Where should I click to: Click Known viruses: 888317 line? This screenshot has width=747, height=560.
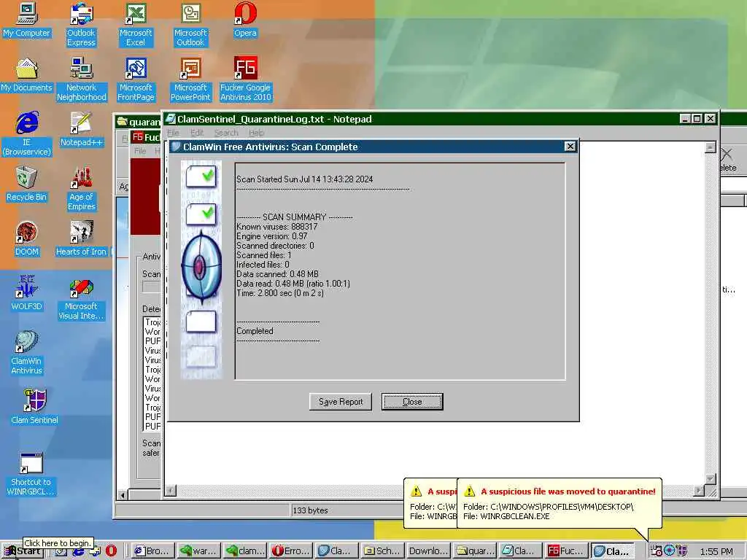pos(276,227)
